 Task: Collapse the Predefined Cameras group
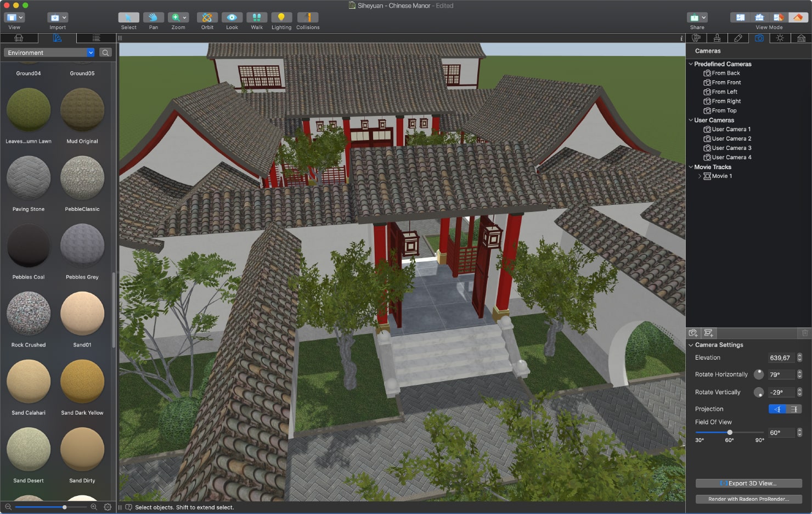click(x=691, y=64)
